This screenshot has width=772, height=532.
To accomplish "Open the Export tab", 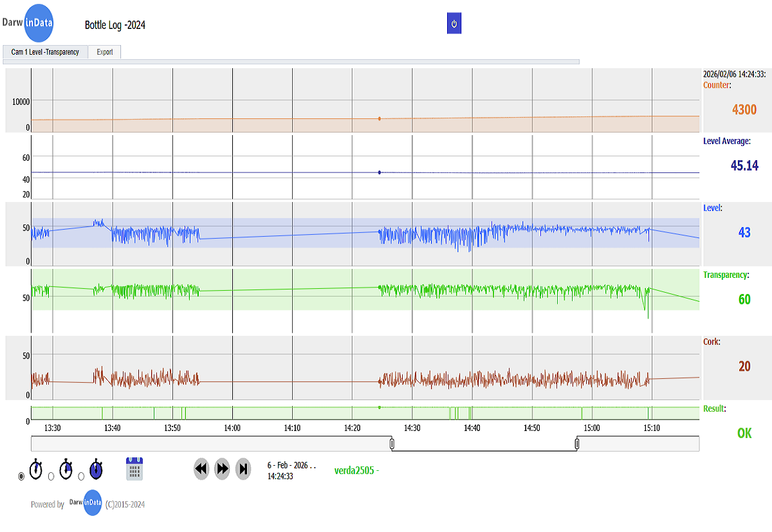I will 105,52.
